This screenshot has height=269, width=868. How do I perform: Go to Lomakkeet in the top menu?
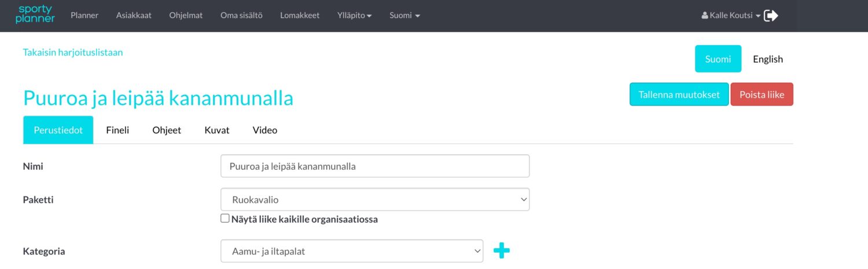click(x=300, y=16)
